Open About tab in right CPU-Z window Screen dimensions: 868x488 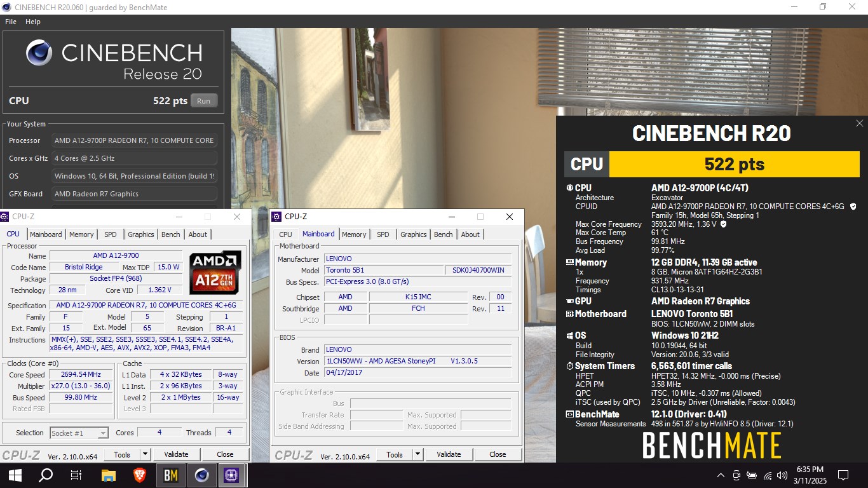point(470,234)
